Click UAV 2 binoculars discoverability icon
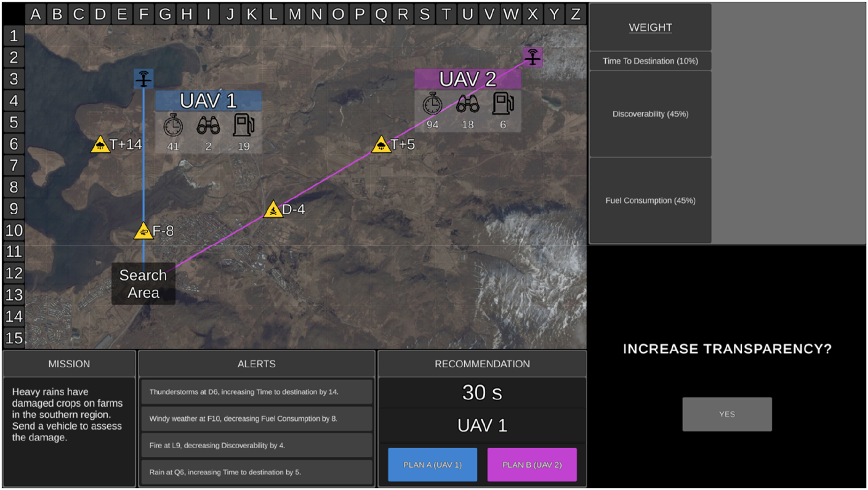The height and width of the screenshot is (490, 868). tap(467, 104)
